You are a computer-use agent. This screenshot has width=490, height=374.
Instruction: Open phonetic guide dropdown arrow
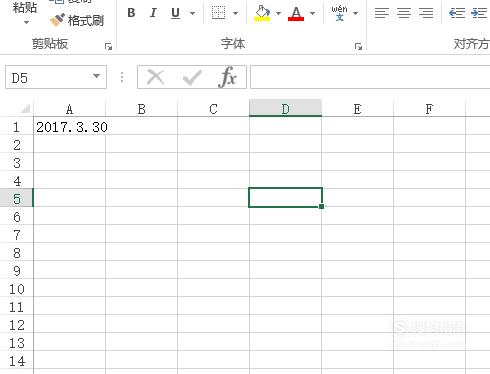coord(355,13)
